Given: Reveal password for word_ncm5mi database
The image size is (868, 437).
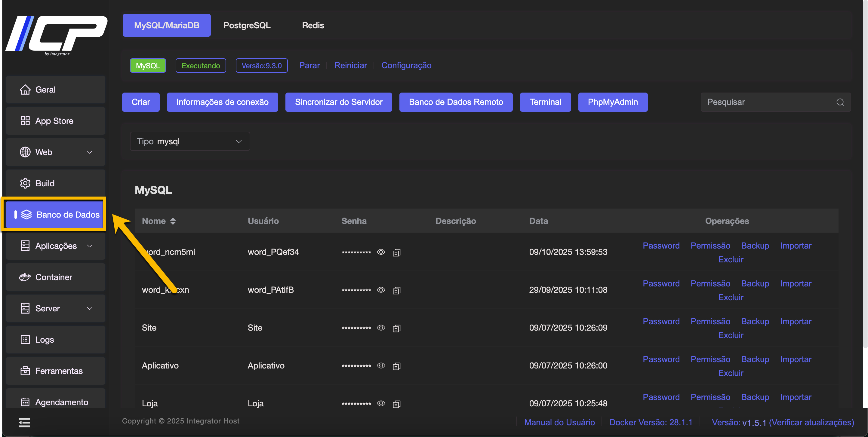Looking at the screenshot, I should pyautogui.click(x=381, y=252).
